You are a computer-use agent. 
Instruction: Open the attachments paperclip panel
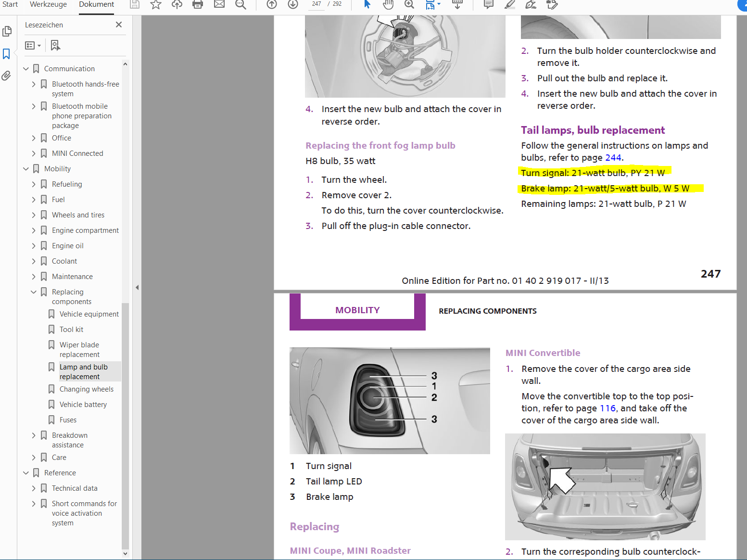point(7,76)
